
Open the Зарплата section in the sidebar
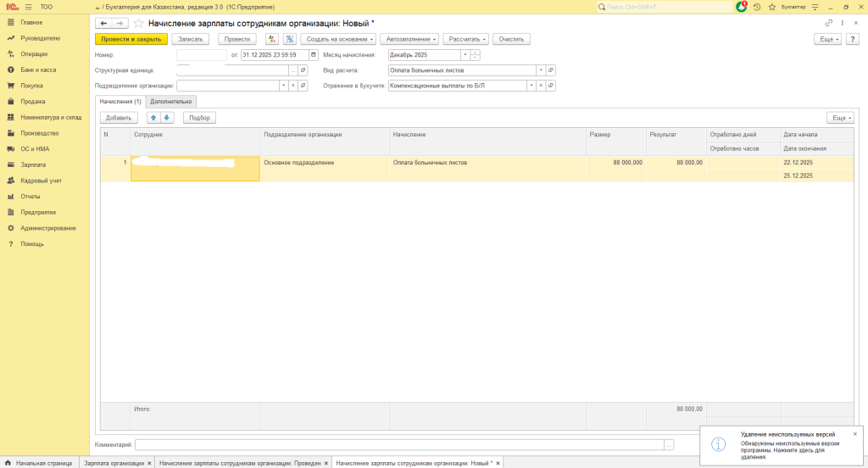tap(33, 164)
